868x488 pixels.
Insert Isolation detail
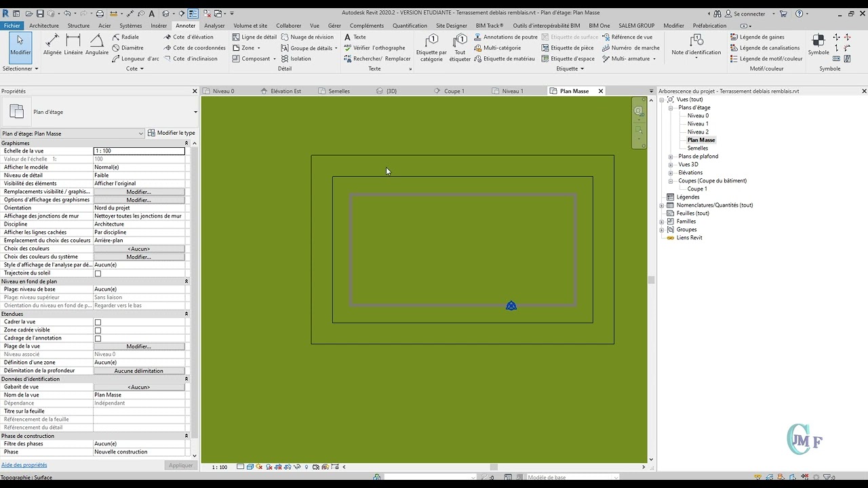pyautogui.click(x=296, y=59)
